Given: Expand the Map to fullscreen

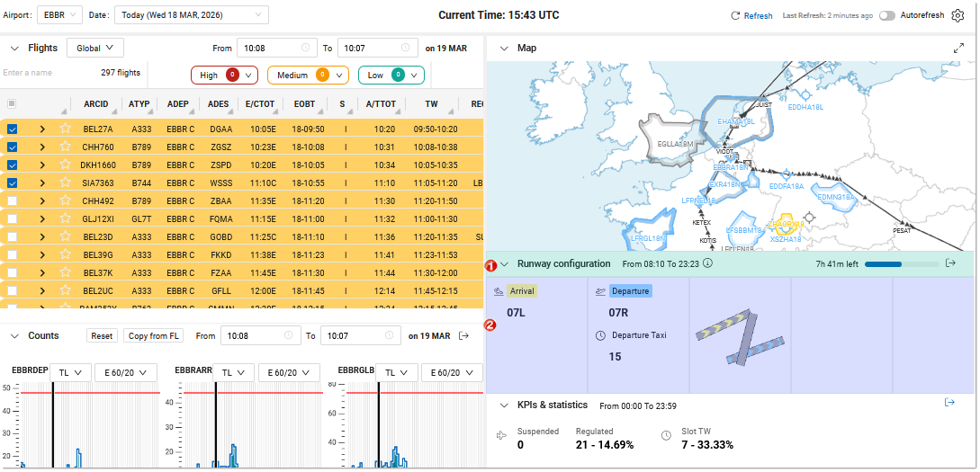Looking at the screenshot, I should [x=958, y=48].
